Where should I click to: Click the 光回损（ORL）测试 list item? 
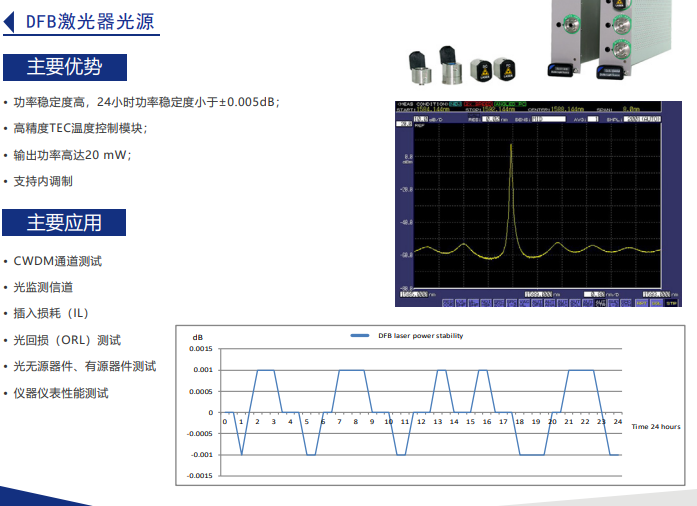[x=67, y=340]
